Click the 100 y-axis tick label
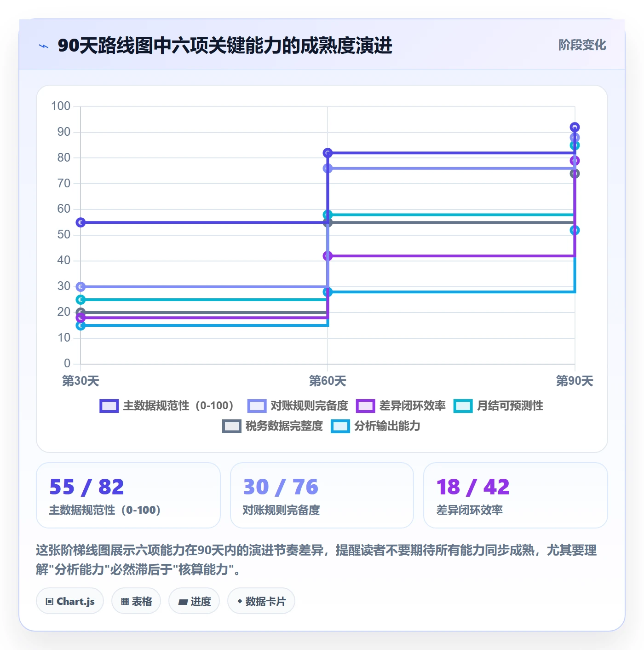Viewport: 644px width, 650px height. coord(61,106)
